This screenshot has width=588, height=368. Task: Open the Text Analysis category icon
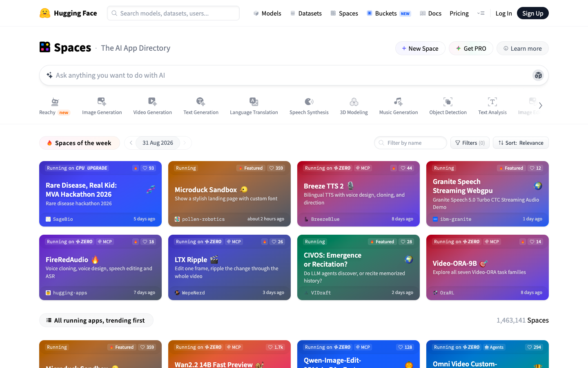(x=492, y=101)
